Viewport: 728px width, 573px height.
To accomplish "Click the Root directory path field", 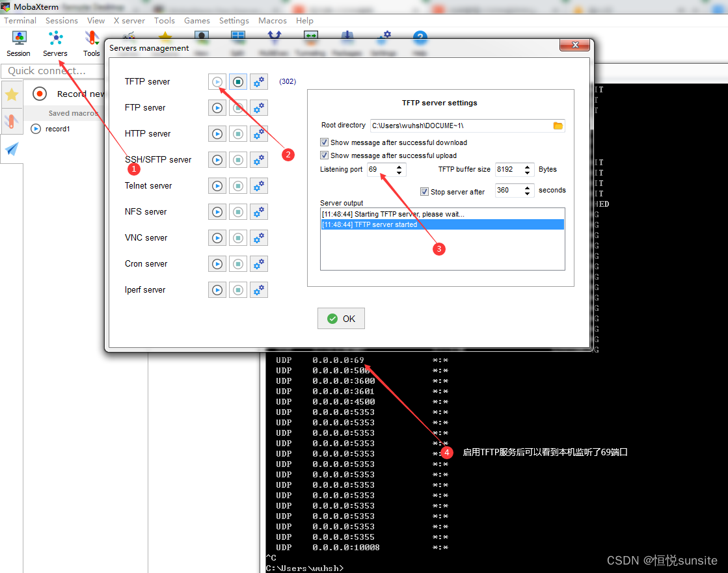I will 461,126.
